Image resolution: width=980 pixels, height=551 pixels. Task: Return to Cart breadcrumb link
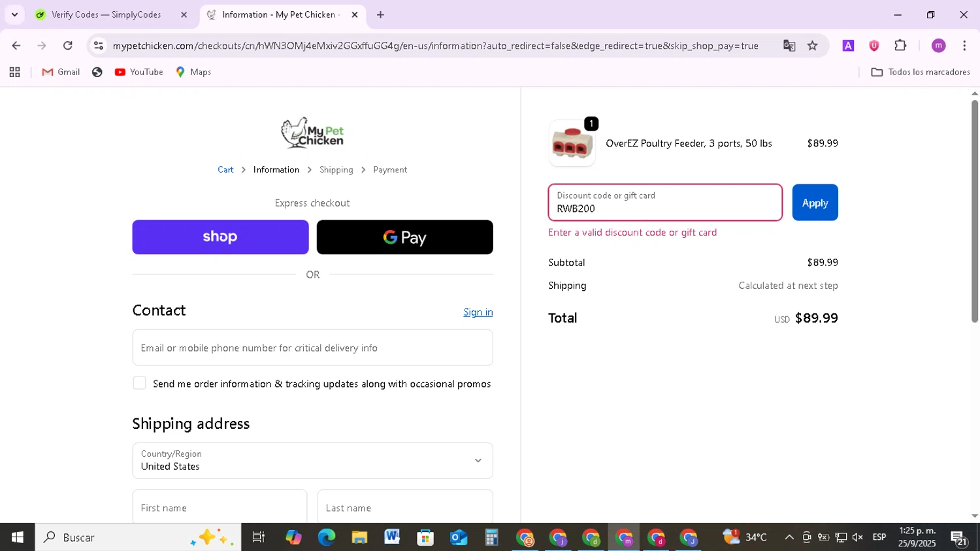pyautogui.click(x=225, y=169)
